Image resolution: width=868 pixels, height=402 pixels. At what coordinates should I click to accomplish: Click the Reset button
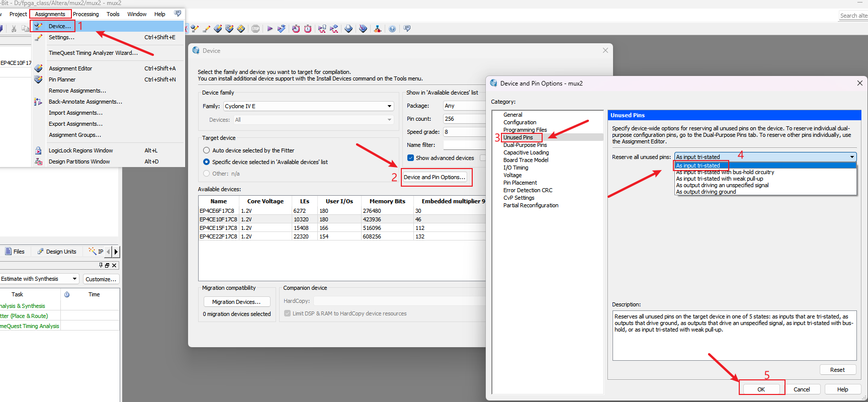click(837, 370)
